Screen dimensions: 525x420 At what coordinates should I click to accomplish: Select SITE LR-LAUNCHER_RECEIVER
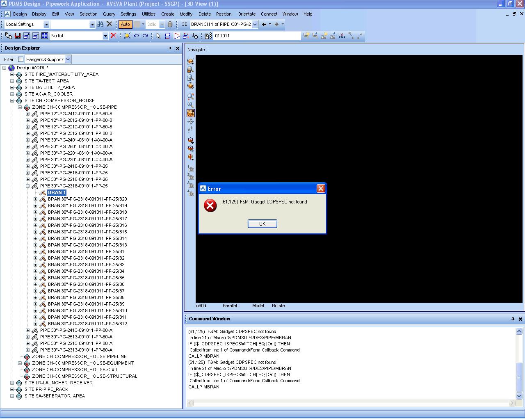coord(58,383)
